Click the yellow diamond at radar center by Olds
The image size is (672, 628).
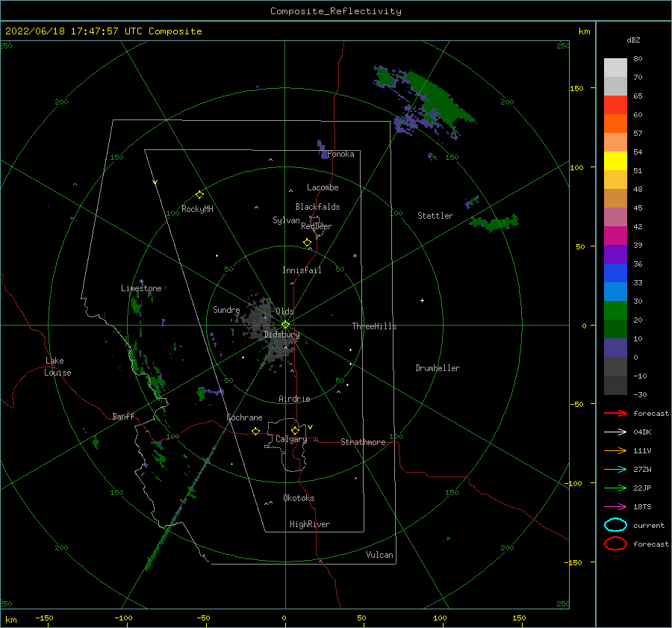(285, 325)
